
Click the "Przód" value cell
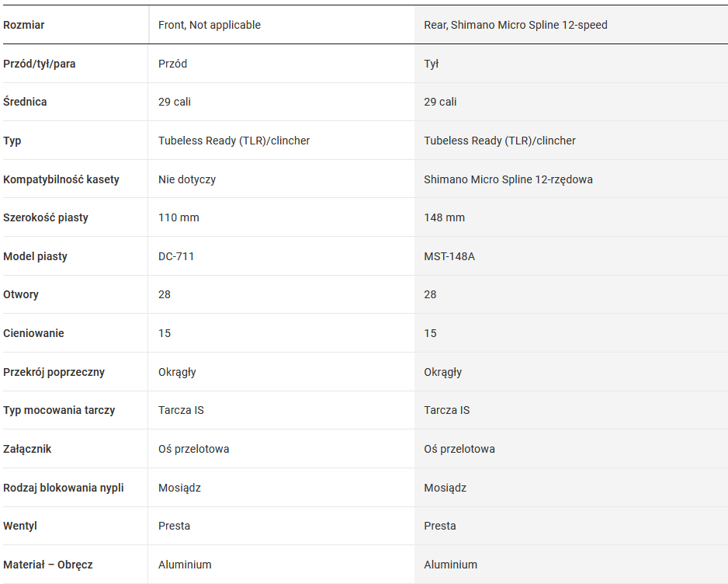click(x=173, y=64)
